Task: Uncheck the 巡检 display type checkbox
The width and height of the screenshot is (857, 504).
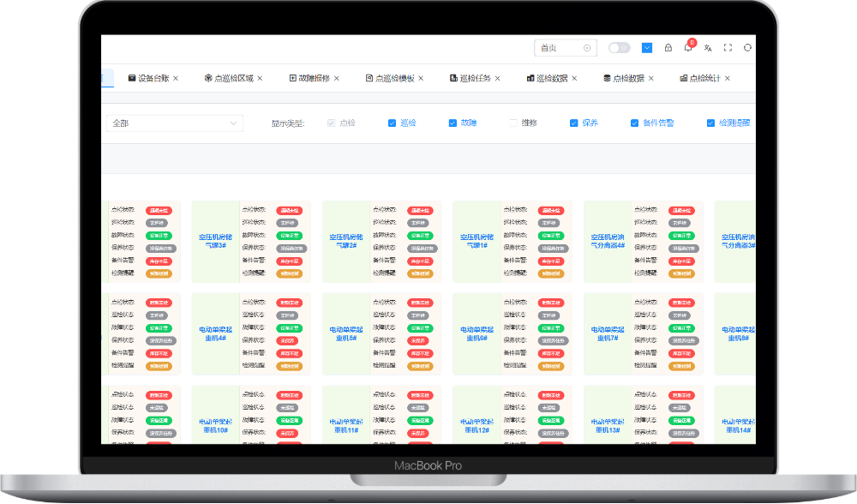Action: coord(393,123)
